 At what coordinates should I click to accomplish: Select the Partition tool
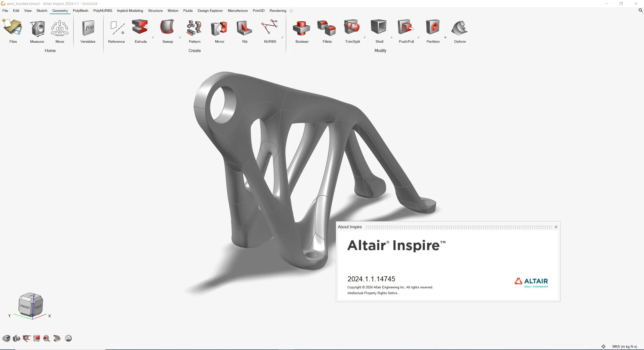tap(433, 27)
